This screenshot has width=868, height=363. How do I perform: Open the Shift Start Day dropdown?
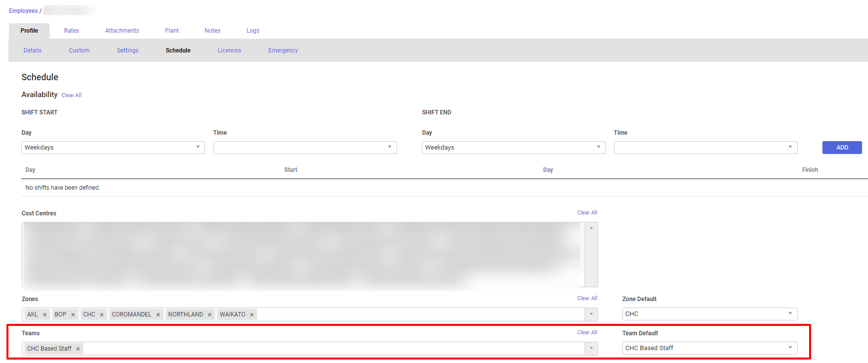113,148
